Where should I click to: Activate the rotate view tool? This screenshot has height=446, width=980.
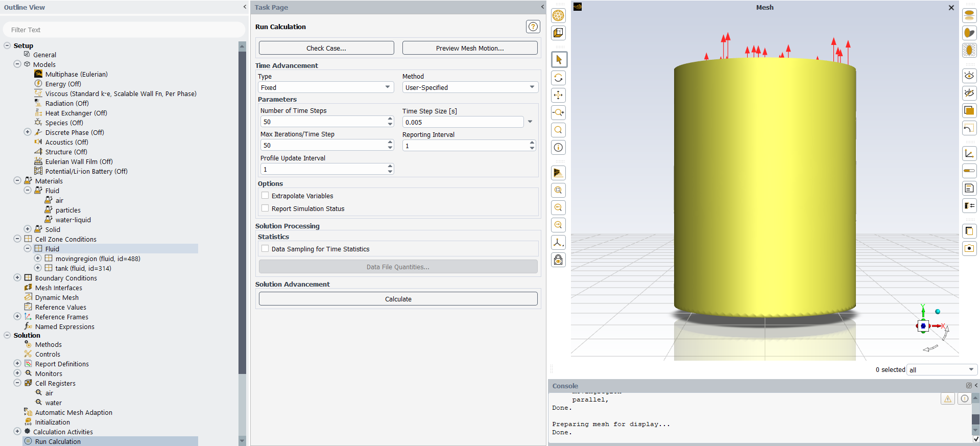point(559,78)
